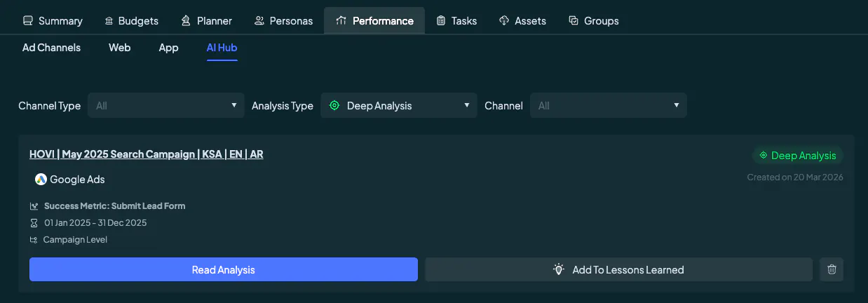Click the Campaign Level hierarchy icon

coord(34,240)
